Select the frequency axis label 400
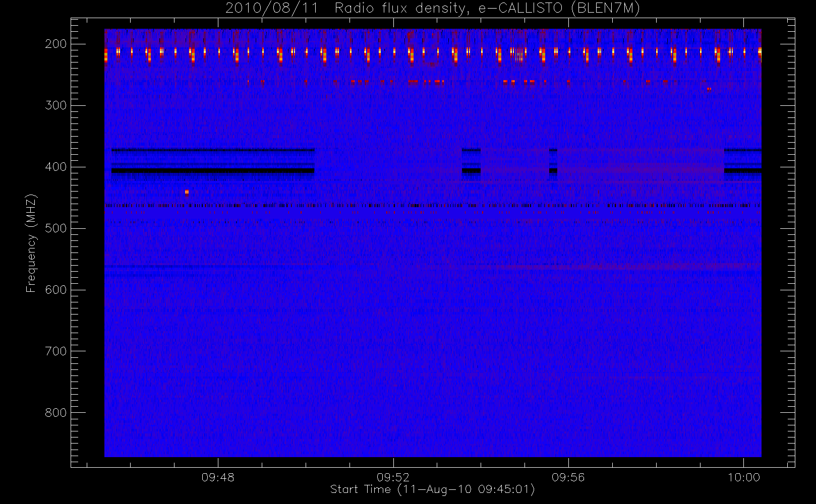This screenshot has height=504, width=816. pos(56,167)
